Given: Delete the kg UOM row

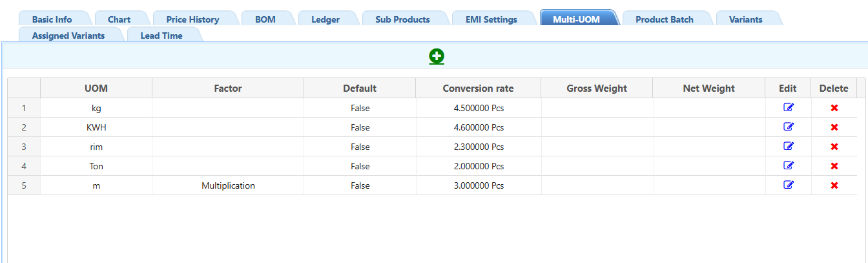Looking at the screenshot, I should click(x=834, y=108).
